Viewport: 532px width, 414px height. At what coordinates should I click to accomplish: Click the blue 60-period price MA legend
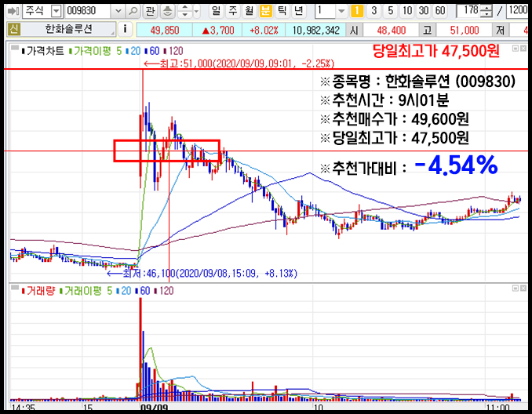[x=152, y=51]
